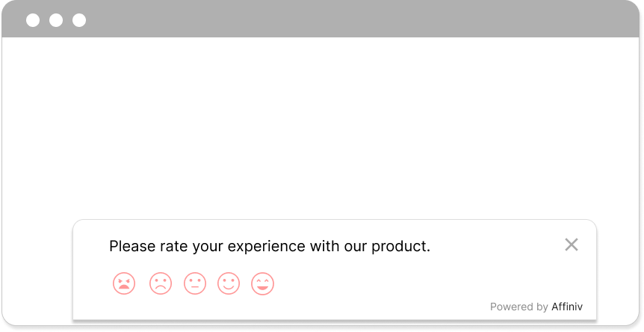Close the product rating popup
The width and height of the screenshot is (644, 332).
(x=572, y=245)
